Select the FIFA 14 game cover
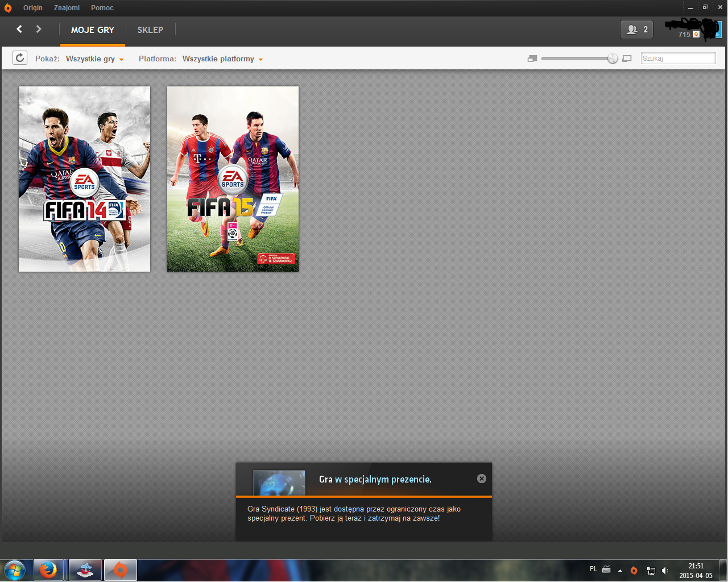728x582 pixels. pyautogui.click(x=85, y=179)
